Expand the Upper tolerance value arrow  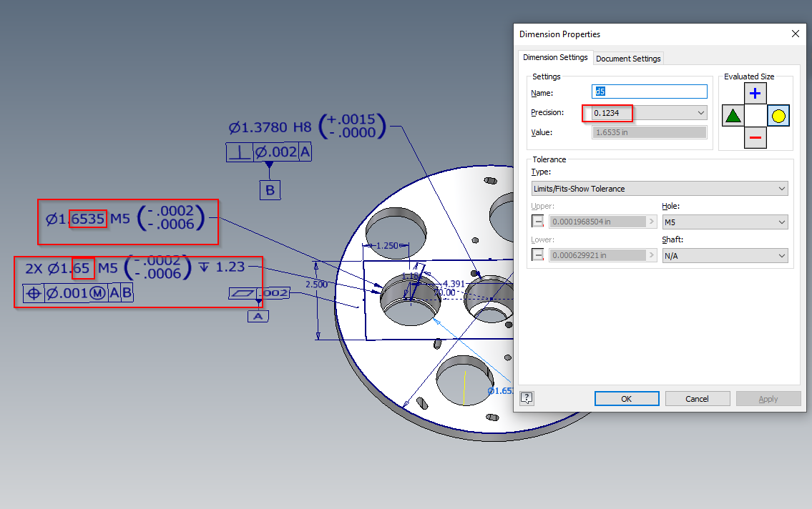click(x=652, y=222)
